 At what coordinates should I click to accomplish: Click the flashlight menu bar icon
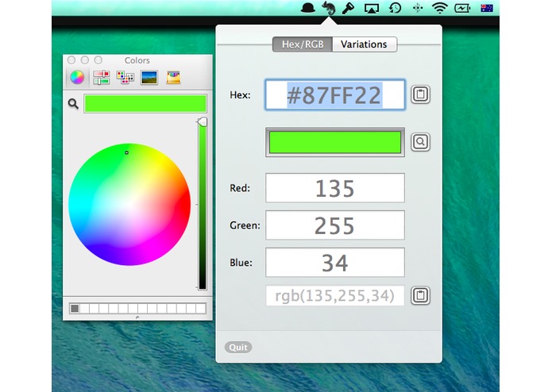(x=348, y=8)
